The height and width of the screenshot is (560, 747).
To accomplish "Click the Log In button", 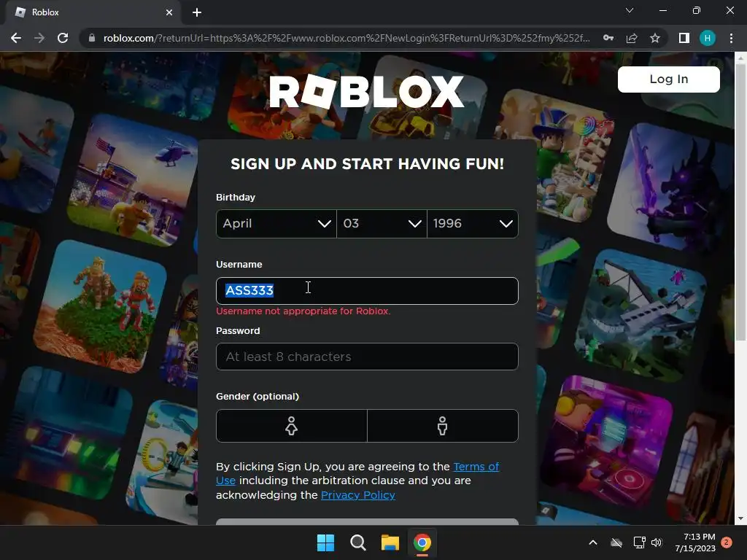I will point(668,79).
